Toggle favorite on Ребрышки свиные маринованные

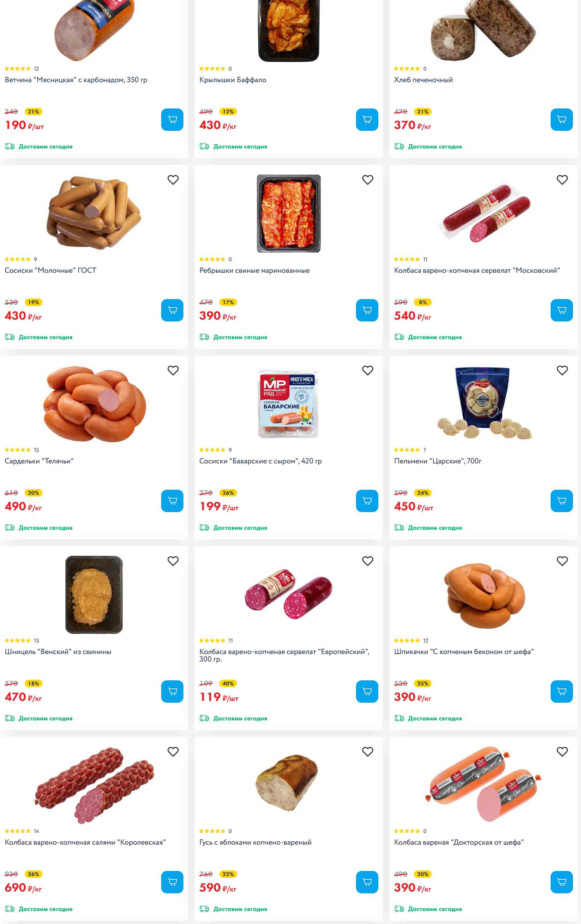pyautogui.click(x=368, y=179)
